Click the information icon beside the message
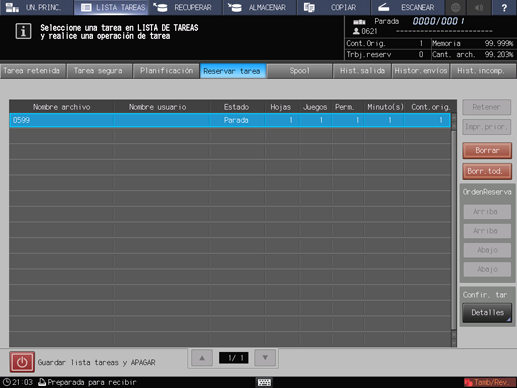The width and height of the screenshot is (517, 388). [23, 31]
